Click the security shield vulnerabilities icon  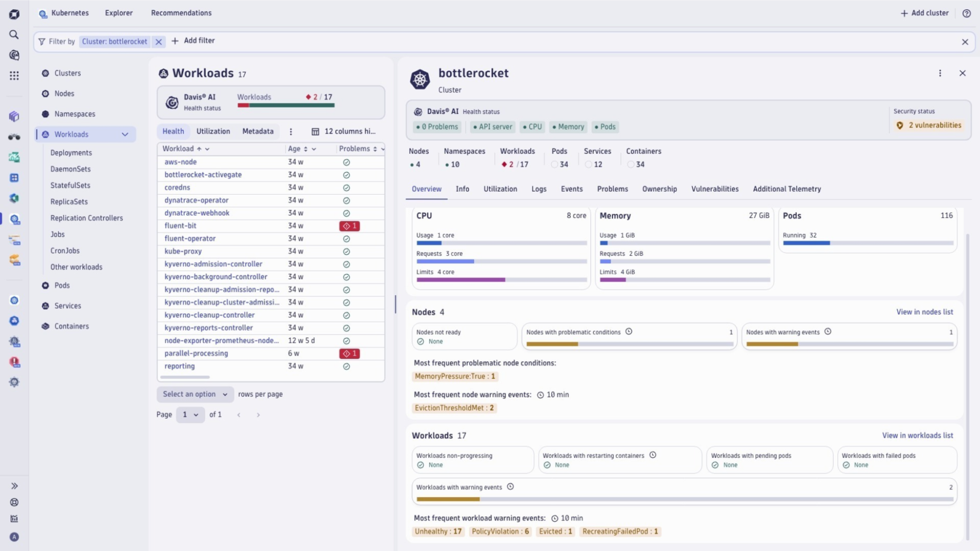point(900,126)
